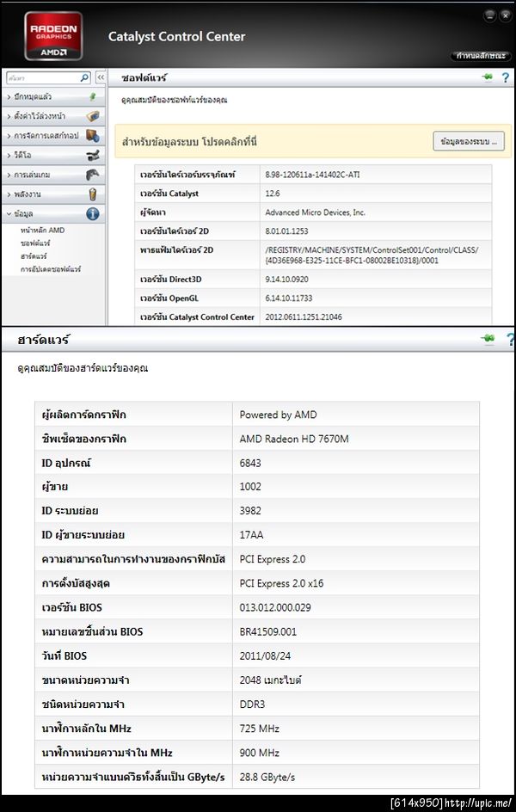Click the Radeon Graphics AMD logo
This screenshot has width=516, height=812.
point(53,36)
